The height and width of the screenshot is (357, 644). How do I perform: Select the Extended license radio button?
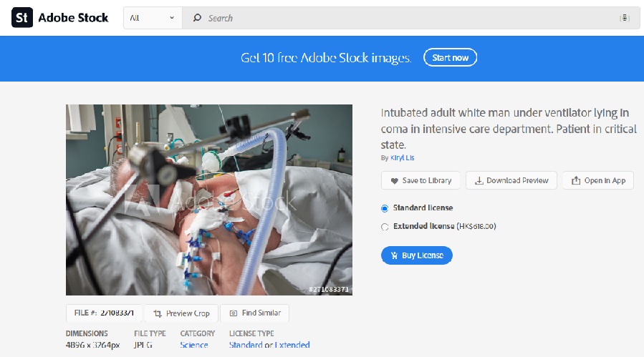[385, 227]
